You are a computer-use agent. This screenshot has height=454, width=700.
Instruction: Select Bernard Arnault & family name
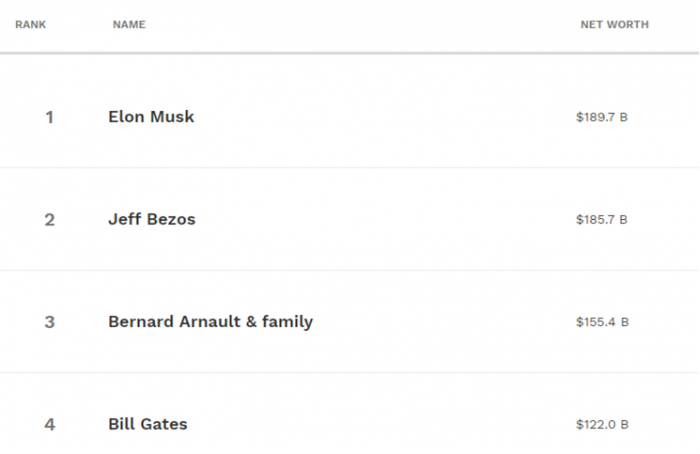click(210, 322)
